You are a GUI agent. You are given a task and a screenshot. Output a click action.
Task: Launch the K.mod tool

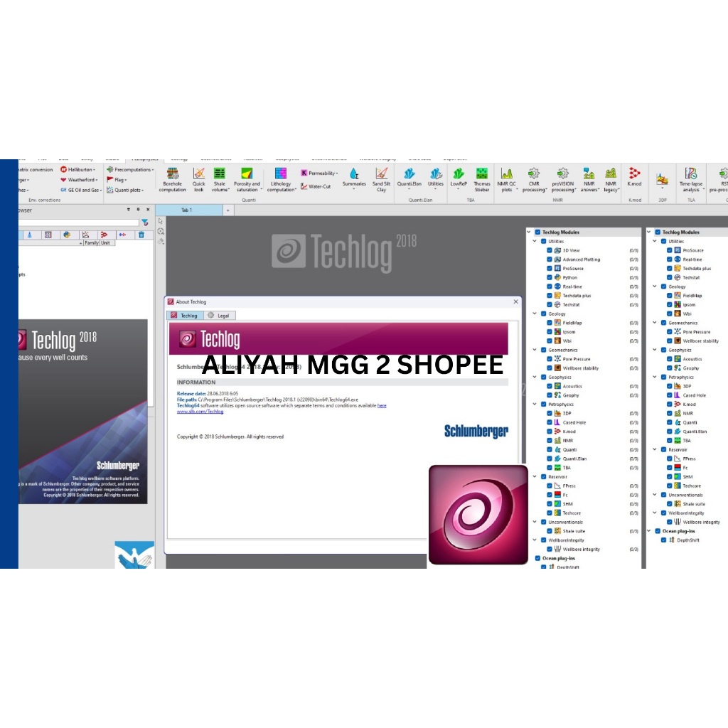[x=634, y=177]
